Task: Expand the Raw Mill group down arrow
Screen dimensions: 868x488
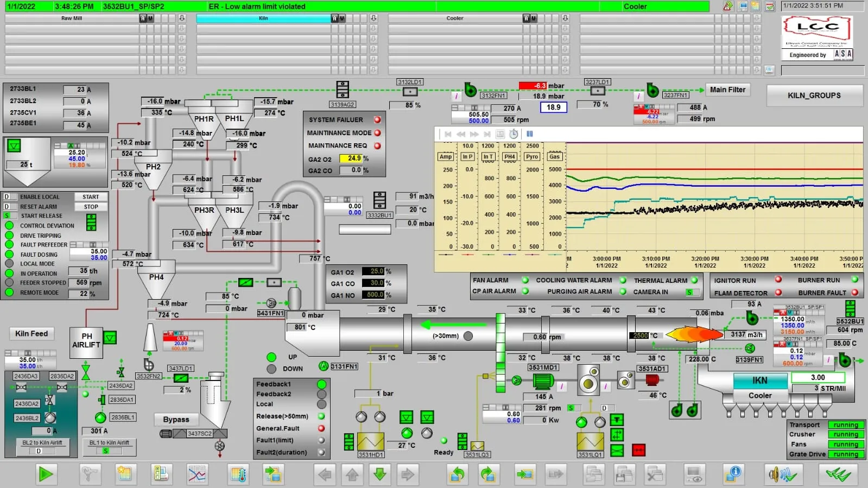Action: [x=182, y=18]
